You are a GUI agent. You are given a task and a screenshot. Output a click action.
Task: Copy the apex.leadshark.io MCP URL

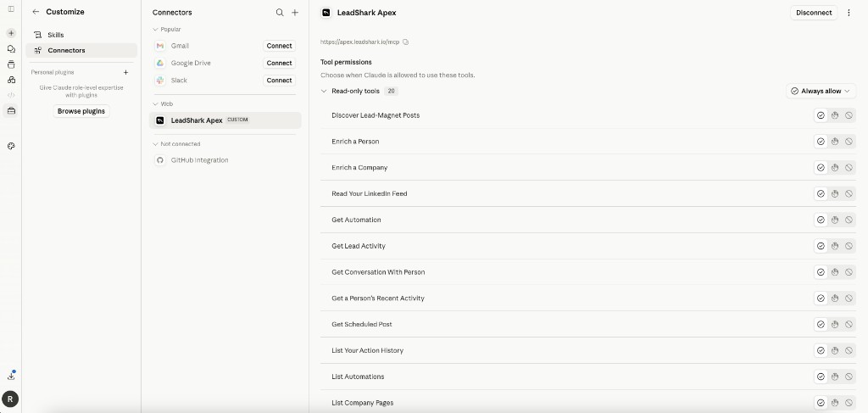(406, 42)
